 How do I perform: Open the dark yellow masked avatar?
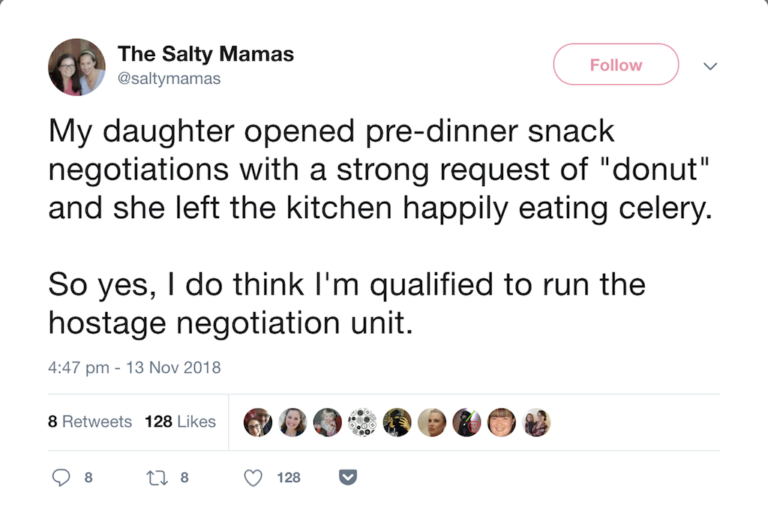(x=397, y=422)
